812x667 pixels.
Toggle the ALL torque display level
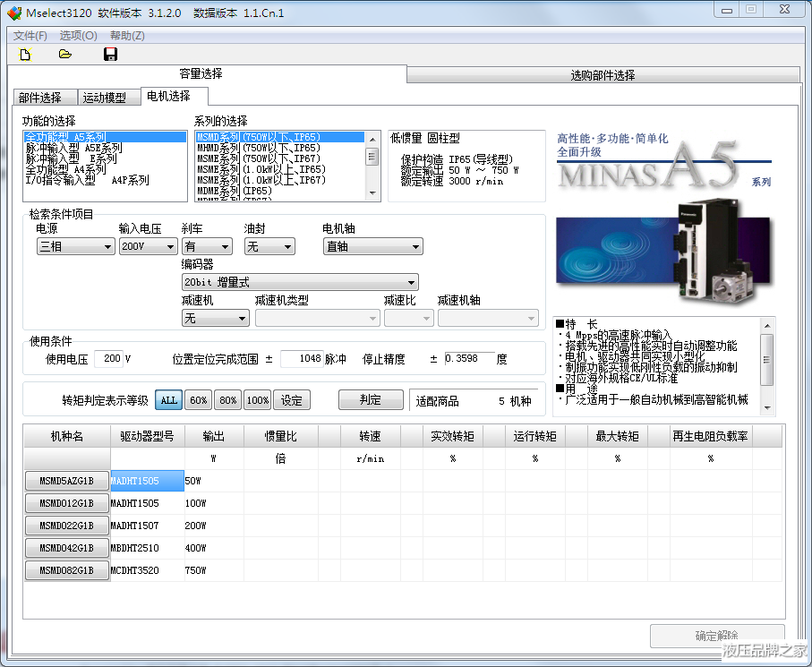[168, 400]
